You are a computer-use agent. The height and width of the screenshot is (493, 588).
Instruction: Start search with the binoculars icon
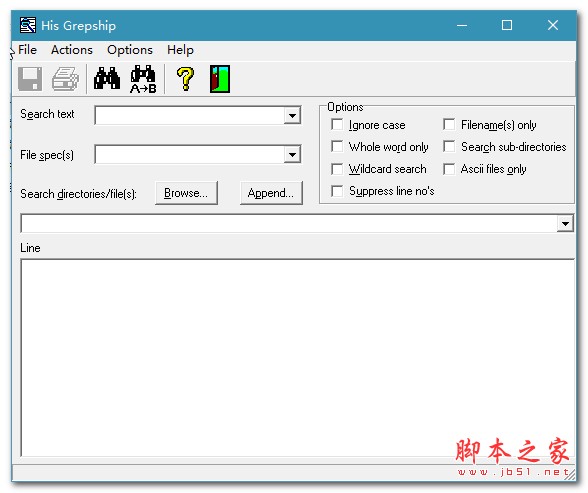coord(107,79)
